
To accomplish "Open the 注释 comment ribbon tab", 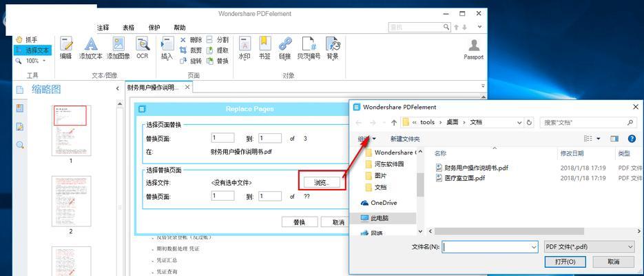I will [x=103, y=28].
